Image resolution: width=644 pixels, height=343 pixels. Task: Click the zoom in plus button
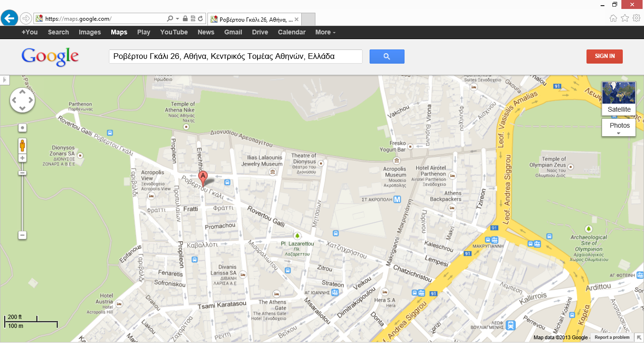22,158
